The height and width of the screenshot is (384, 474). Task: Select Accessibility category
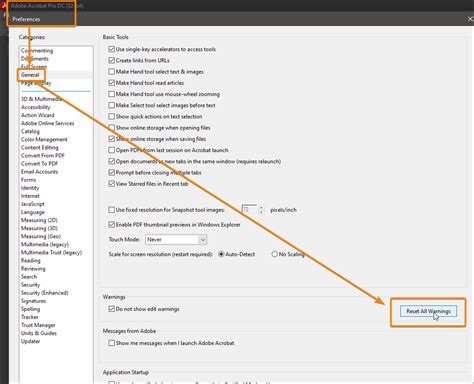tap(36, 107)
